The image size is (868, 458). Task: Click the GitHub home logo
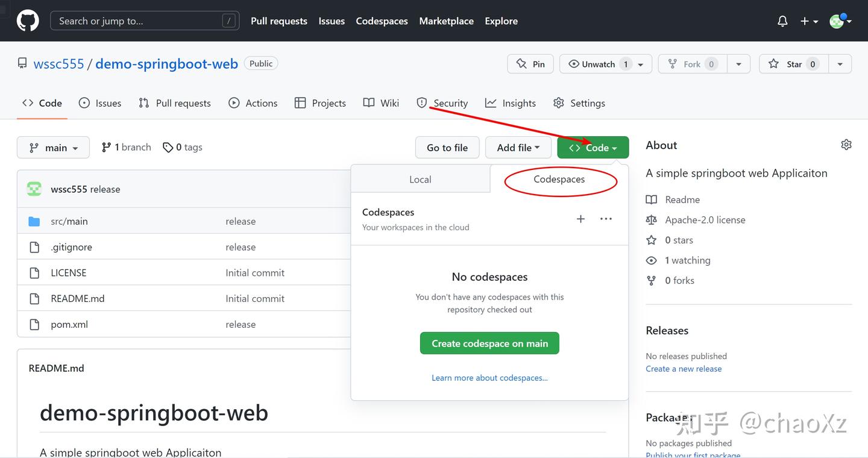coord(27,20)
